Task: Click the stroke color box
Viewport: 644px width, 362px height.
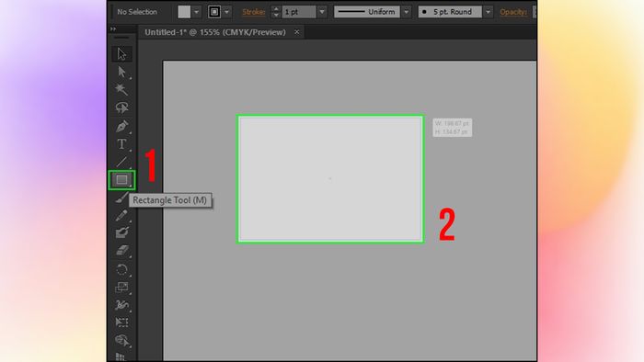Action: tap(214, 12)
